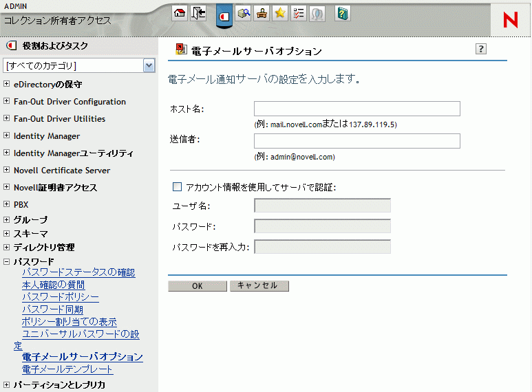Click the Home icon in toolbar
Screen dimensions: 532x392
click(180, 14)
